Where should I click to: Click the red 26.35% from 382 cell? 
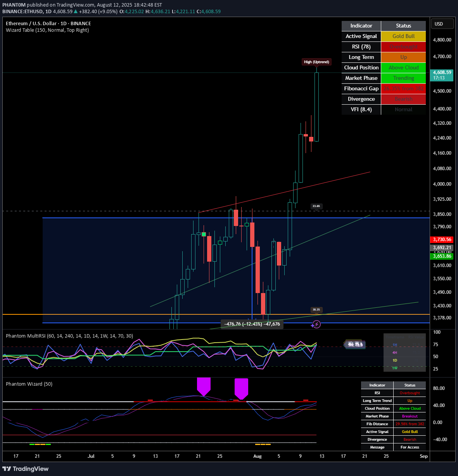point(403,88)
